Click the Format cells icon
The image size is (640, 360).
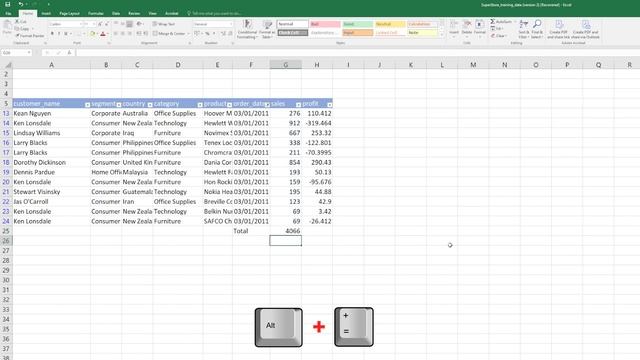[x=480, y=28]
